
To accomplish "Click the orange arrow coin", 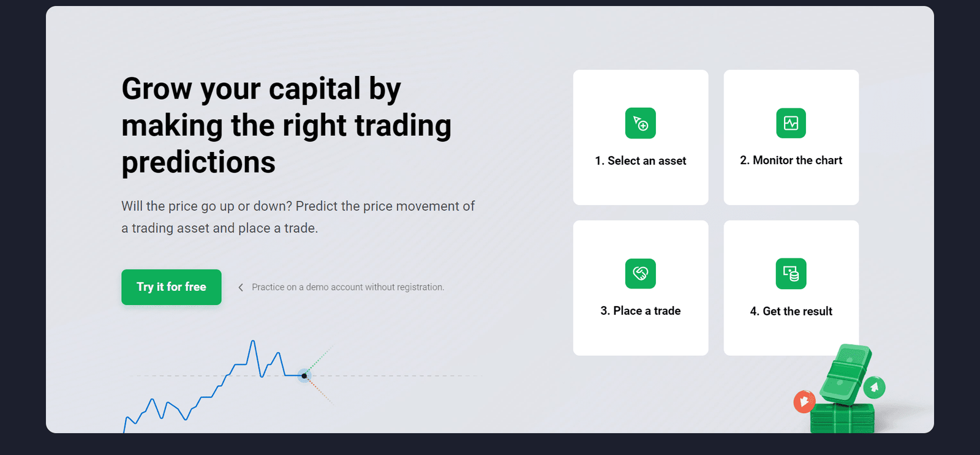I will [x=804, y=402].
